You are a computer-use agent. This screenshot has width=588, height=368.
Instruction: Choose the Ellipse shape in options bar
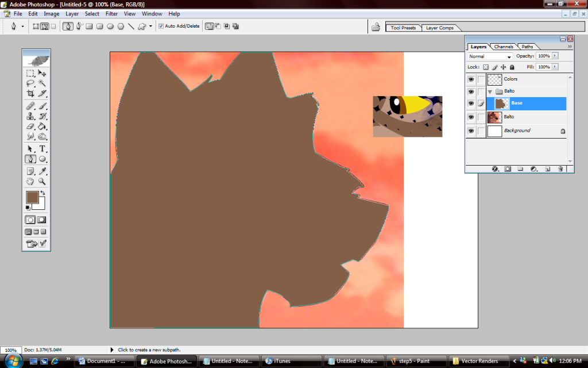coord(110,26)
